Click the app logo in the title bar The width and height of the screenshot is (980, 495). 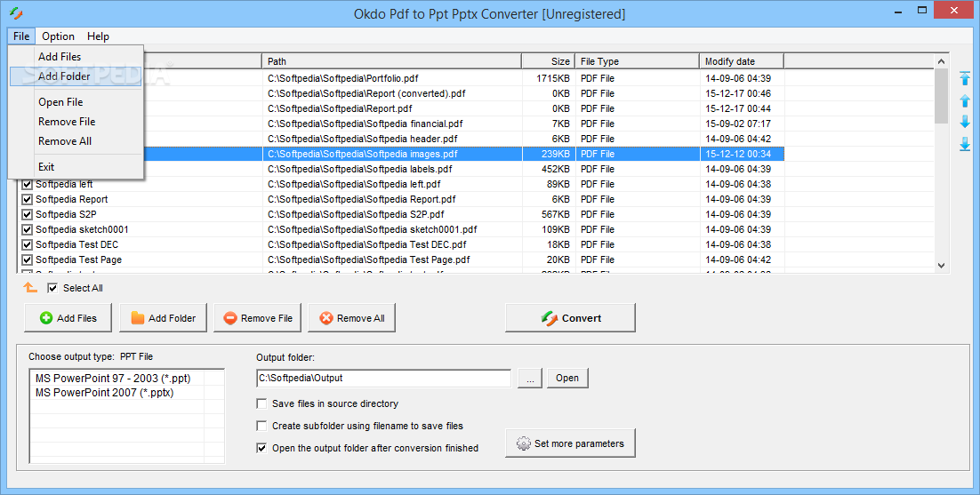point(16,13)
